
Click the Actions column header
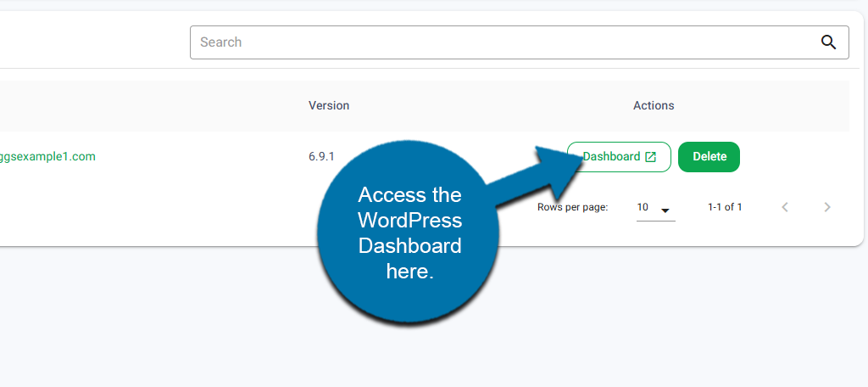tap(654, 106)
